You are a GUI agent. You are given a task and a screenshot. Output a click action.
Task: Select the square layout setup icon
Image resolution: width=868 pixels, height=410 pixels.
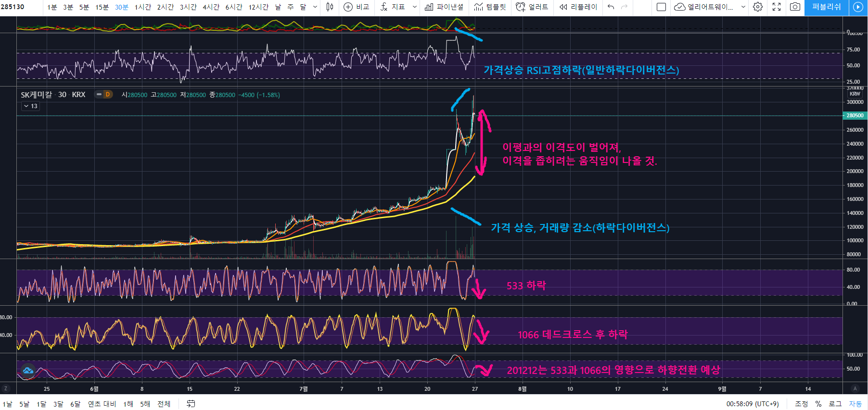pos(662,7)
